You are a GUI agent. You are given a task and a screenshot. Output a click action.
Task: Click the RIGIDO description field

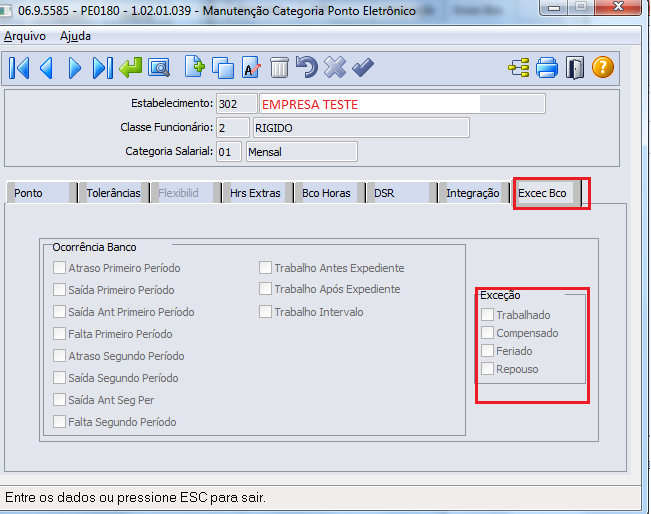361,128
